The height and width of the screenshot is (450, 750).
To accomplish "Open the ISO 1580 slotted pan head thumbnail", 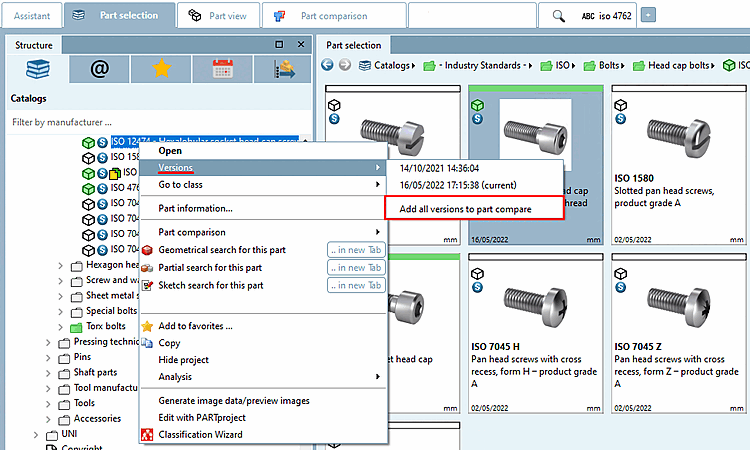I will (679, 165).
